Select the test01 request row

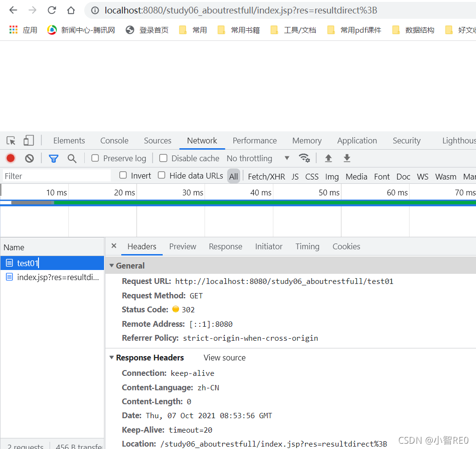[x=52, y=263]
